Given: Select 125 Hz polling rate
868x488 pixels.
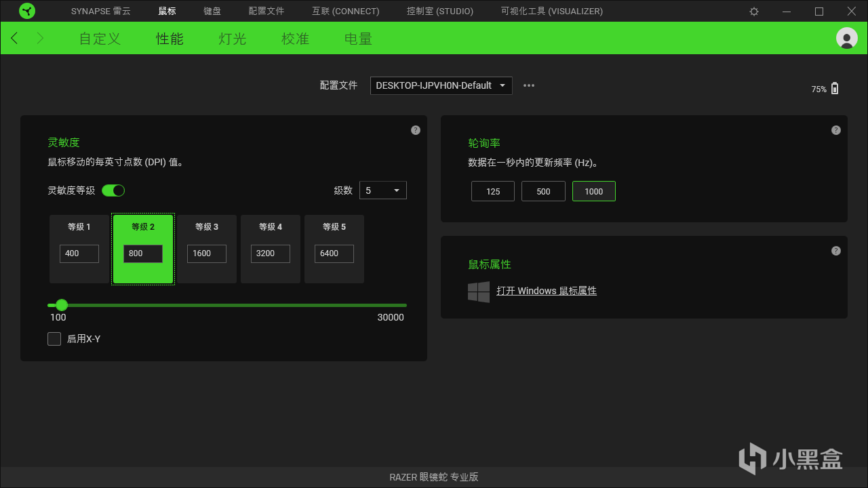Looking at the screenshot, I should tap(493, 191).
